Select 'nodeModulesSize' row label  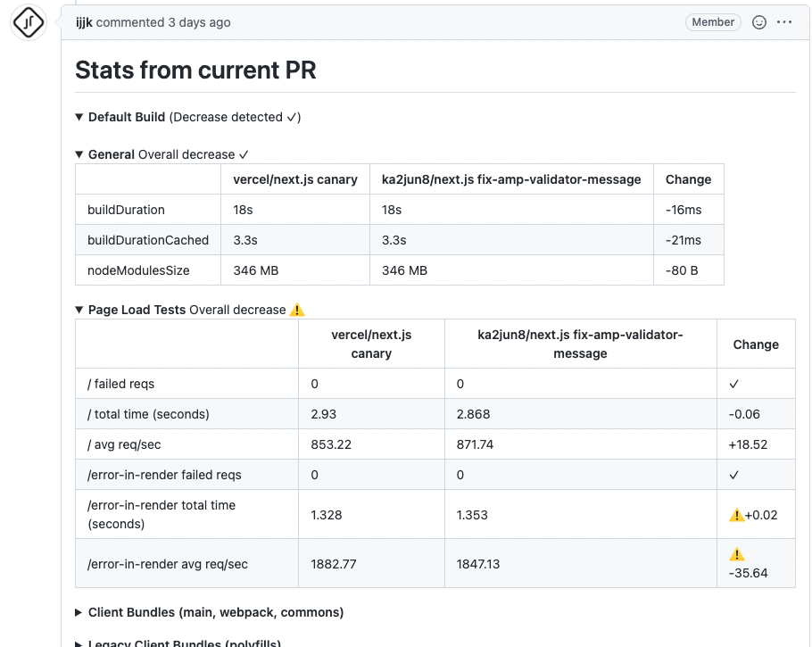click(138, 270)
